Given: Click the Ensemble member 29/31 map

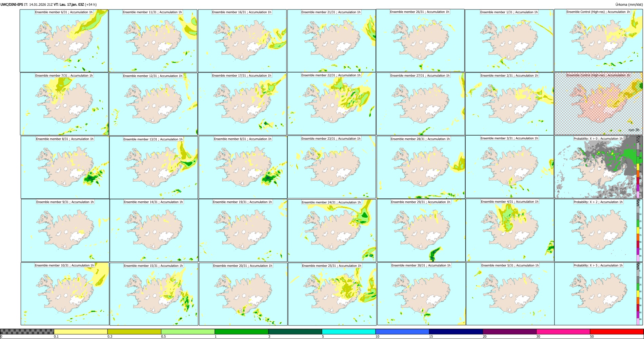Looking at the screenshot, I should [421, 230].
